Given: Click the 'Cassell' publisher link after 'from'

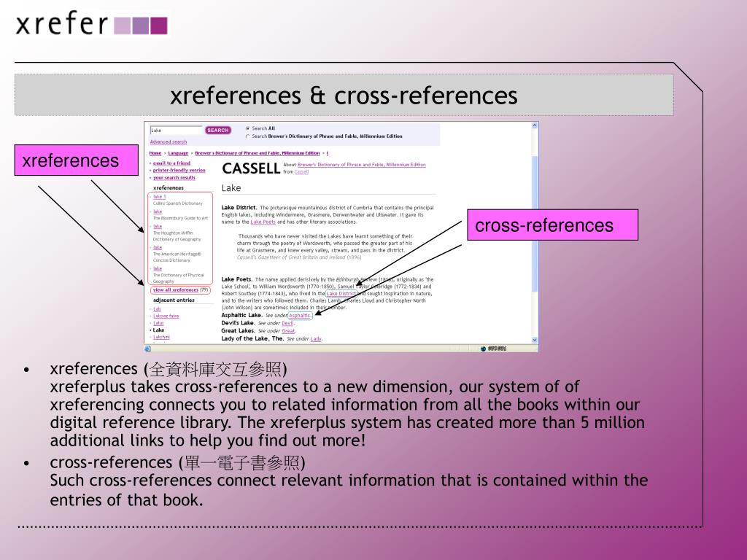Looking at the screenshot, I should [301, 172].
